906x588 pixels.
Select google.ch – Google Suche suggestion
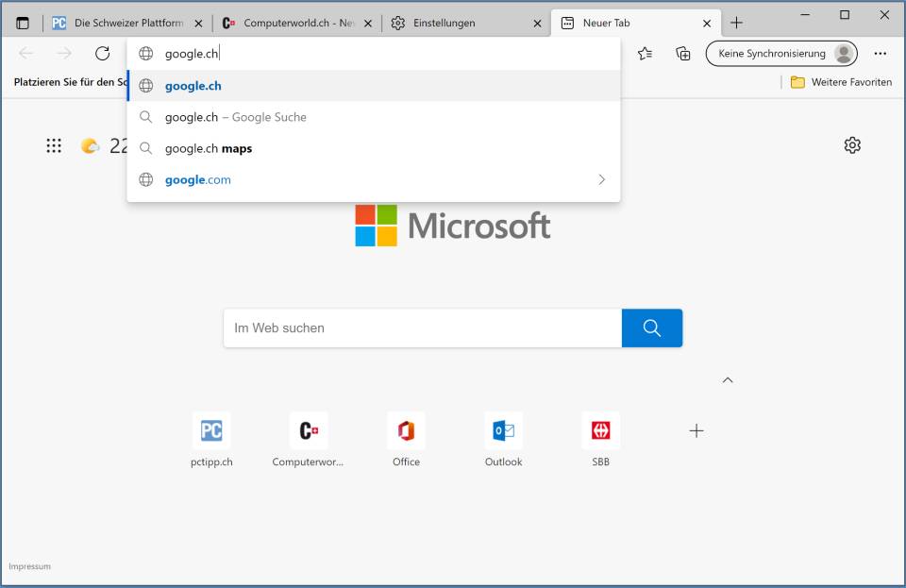[374, 117]
